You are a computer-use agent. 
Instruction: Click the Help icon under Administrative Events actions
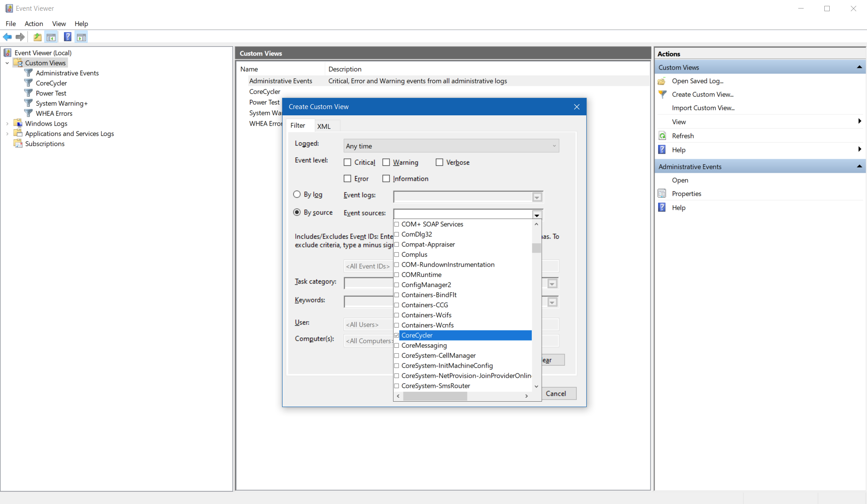click(662, 207)
